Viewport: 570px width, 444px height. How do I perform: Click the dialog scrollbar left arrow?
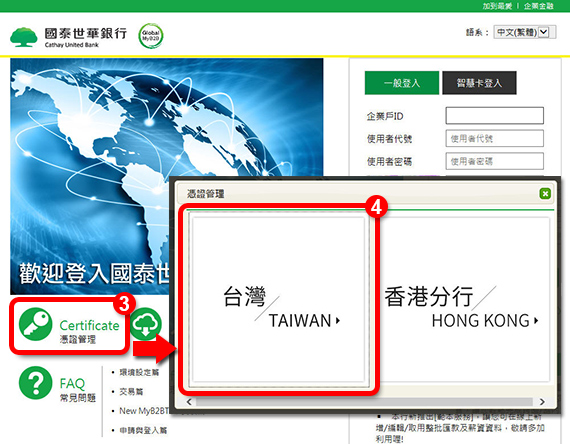click(x=189, y=401)
